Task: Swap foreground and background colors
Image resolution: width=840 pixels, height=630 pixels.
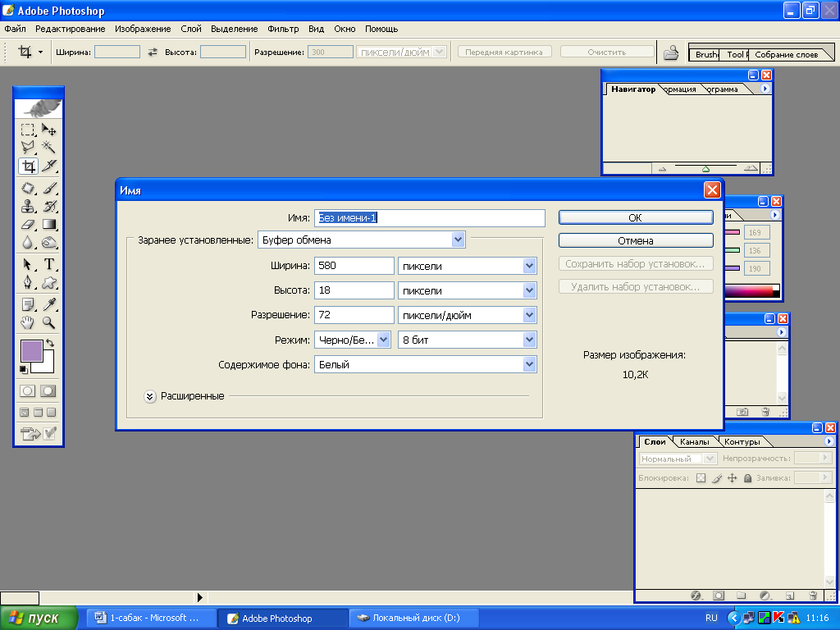Action: click(x=50, y=342)
